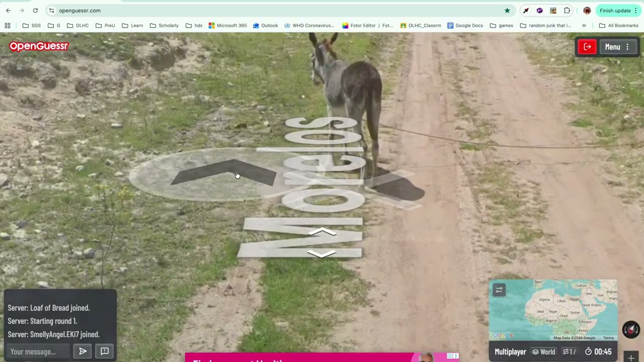The image size is (644, 362).
Task: Click the ad info icon on banner
Action: coord(450,356)
